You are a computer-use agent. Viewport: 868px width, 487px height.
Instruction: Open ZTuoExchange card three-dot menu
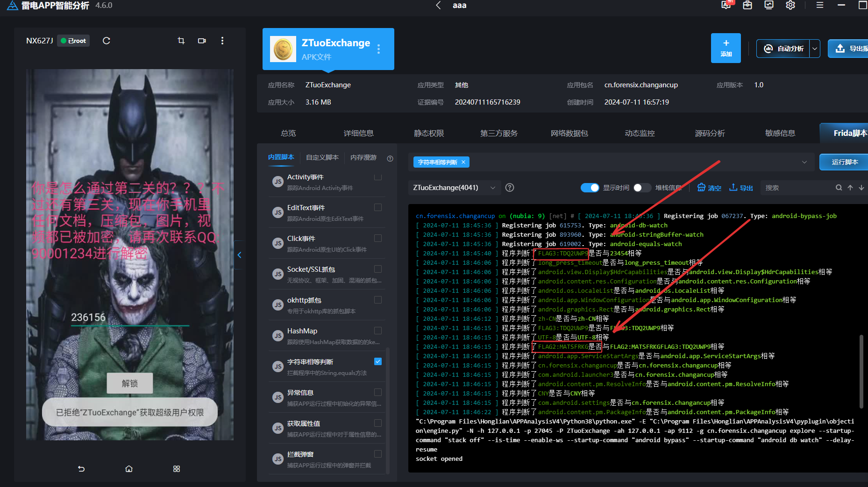point(378,49)
